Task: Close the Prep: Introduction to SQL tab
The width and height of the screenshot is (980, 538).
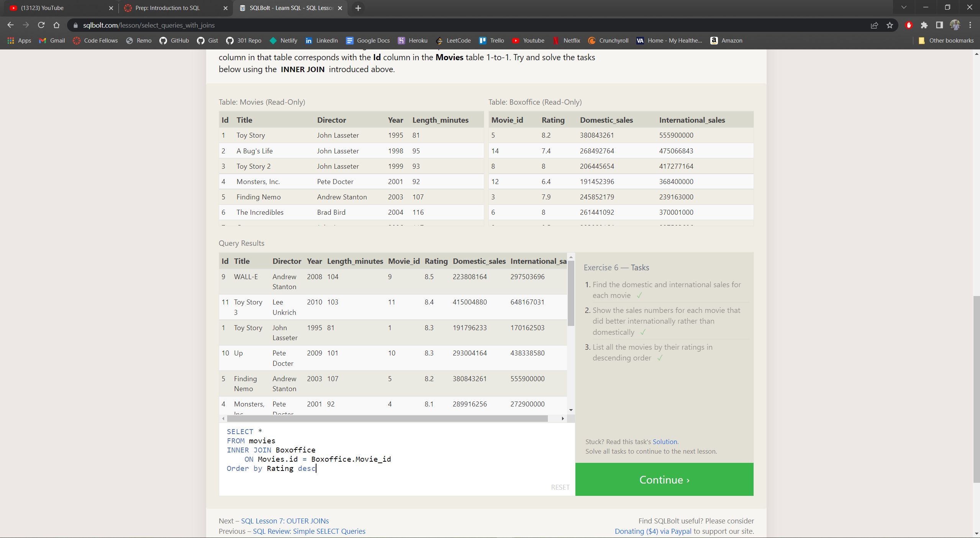Action: 225,8
